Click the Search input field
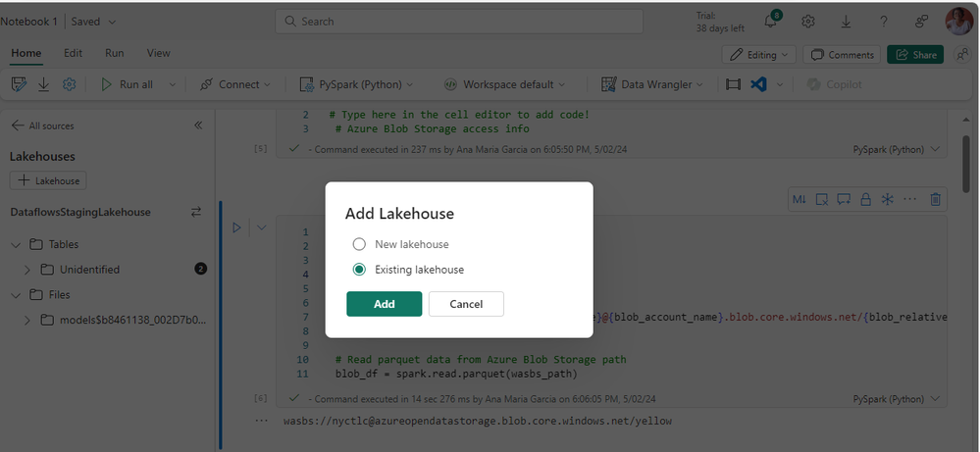Image resolution: width=980 pixels, height=452 pixels. pos(459,22)
